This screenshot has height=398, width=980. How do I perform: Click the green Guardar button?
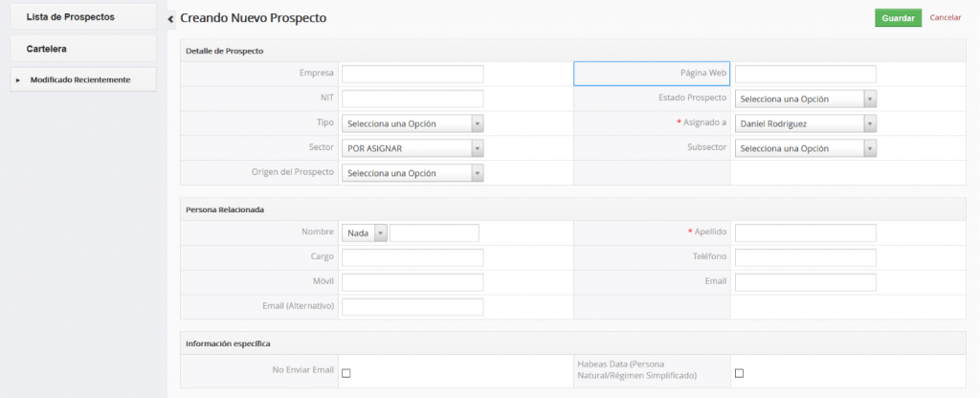pos(897,18)
